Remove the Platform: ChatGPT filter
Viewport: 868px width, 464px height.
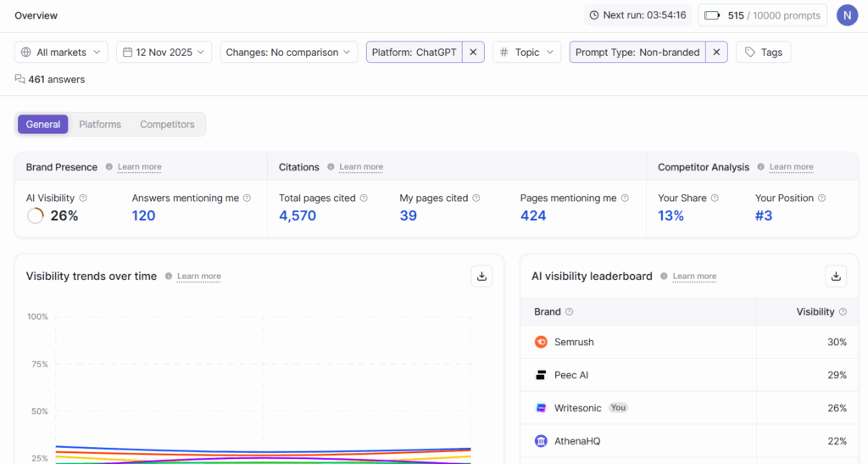(x=473, y=52)
